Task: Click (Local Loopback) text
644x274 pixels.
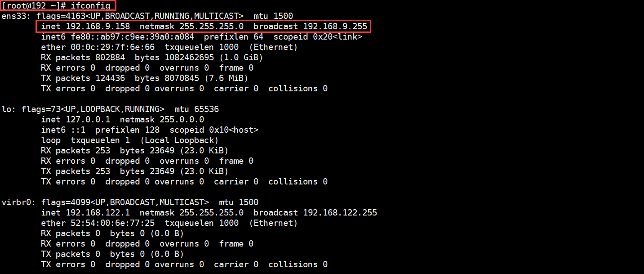Action: [179, 140]
